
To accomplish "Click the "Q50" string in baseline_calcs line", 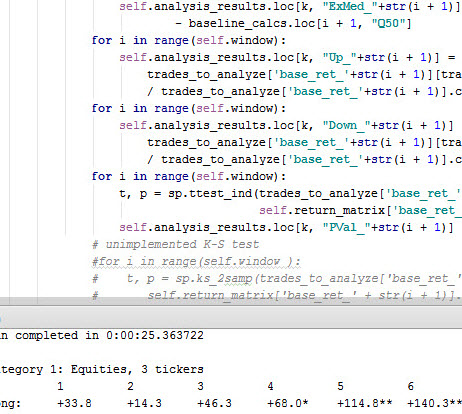I will 388,24.
